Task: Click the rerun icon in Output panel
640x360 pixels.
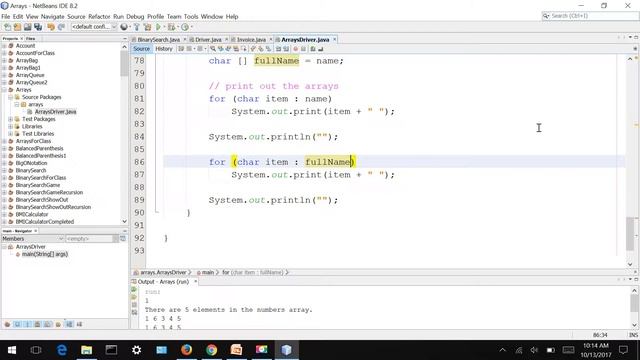Action: coord(134,289)
